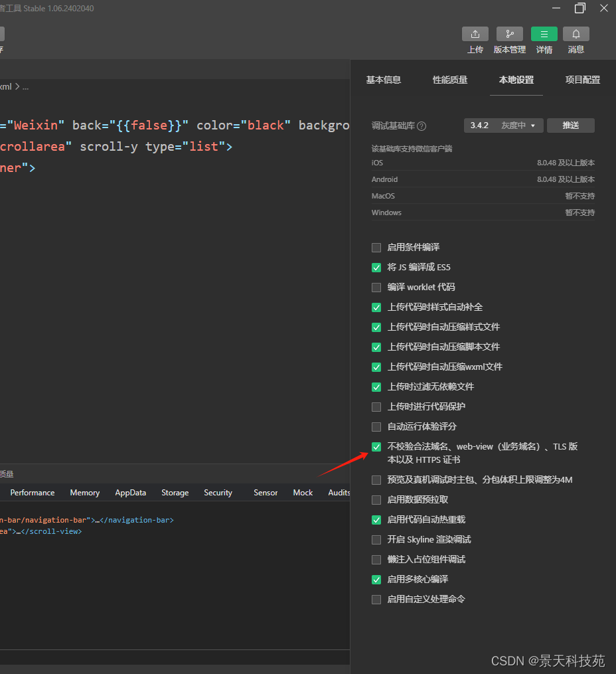
Task: Click the color="black" attribute in code
Action: (x=243, y=125)
